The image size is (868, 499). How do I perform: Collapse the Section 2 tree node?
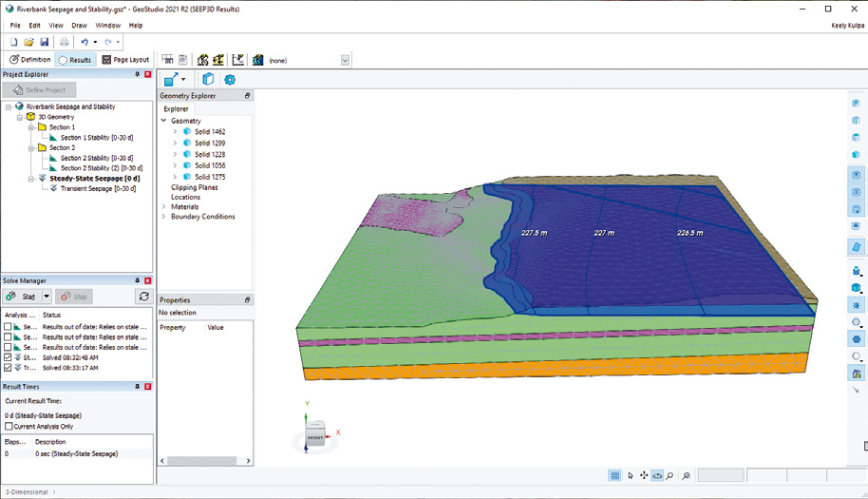coord(31,148)
